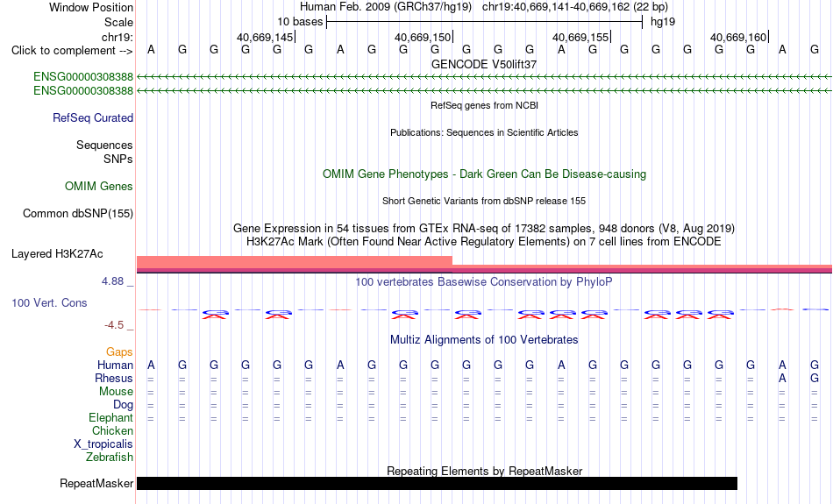This screenshot has height=504, width=833.
Task: Click the 'Click to complement -->' label
Action: point(72,51)
